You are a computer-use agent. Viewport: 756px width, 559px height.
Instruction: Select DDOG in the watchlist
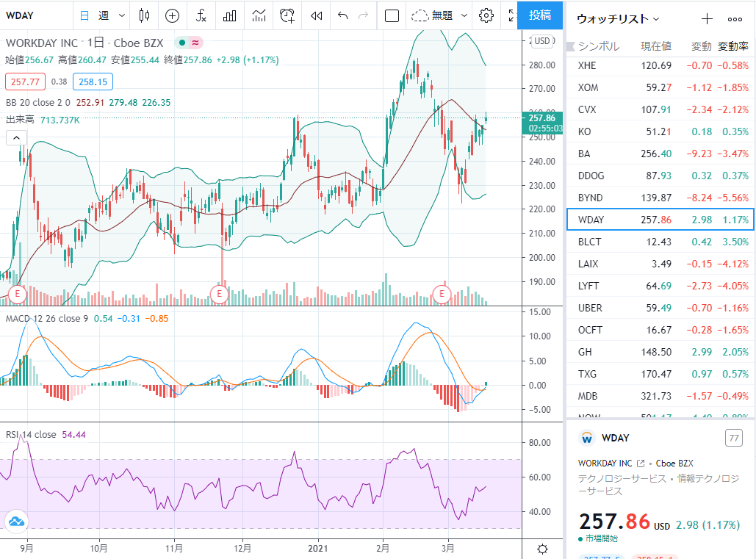pyautogui.click(x=660, y=176)
